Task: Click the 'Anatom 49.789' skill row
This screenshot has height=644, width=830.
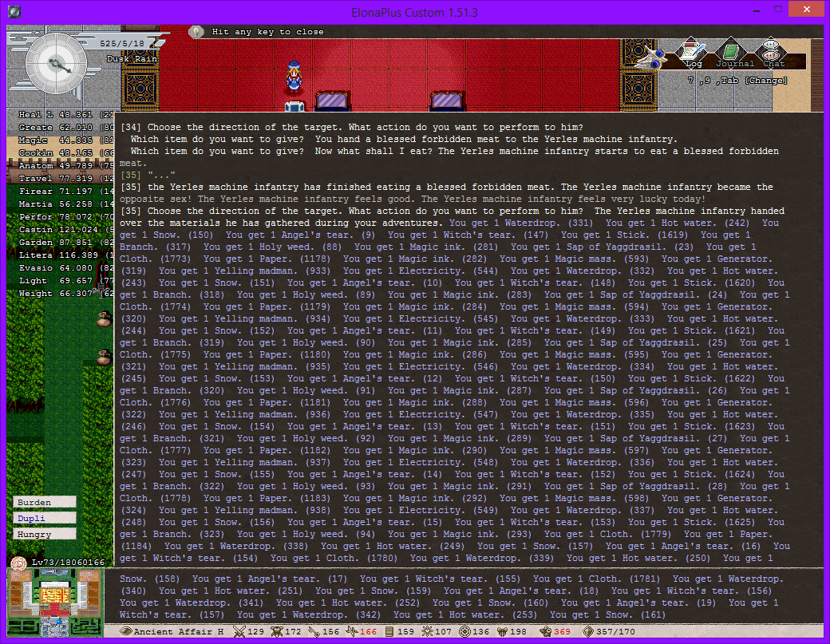Action: coord(65,166)
